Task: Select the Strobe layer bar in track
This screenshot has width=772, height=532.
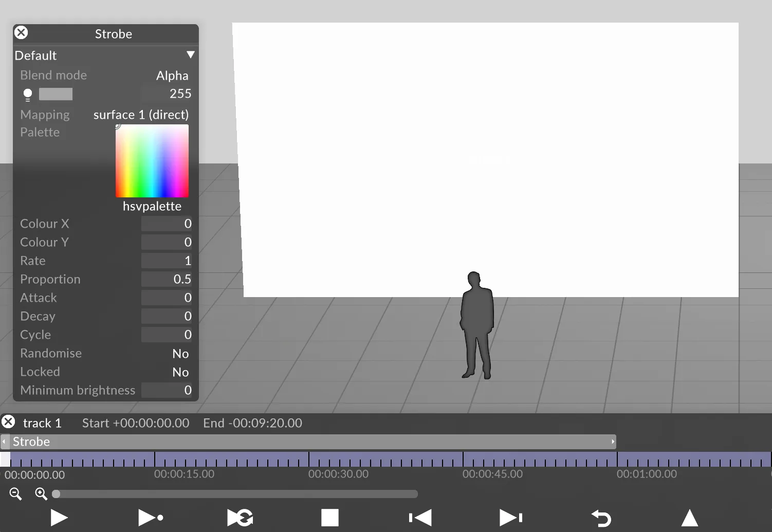Action: pos(308,442)
